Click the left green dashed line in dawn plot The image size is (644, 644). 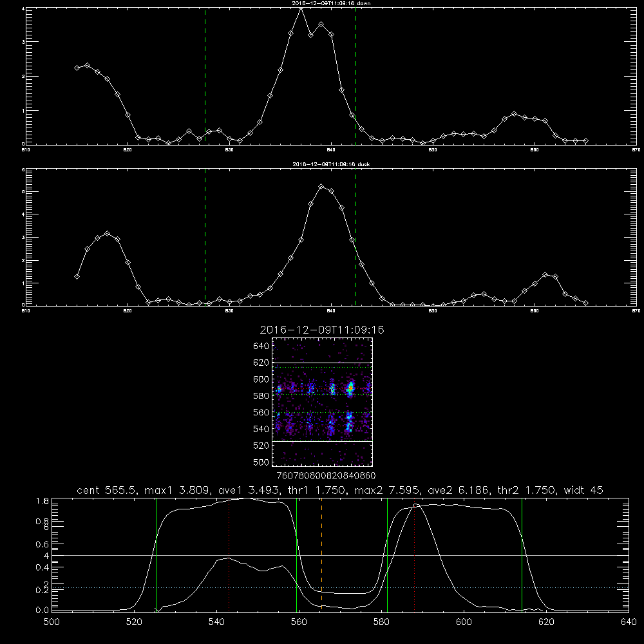205,76
